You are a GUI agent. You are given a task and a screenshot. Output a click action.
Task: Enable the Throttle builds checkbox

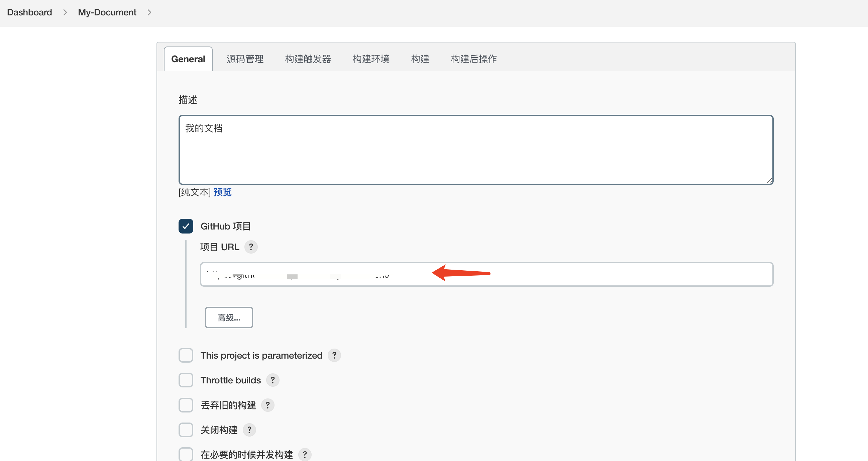pos(186,380)
